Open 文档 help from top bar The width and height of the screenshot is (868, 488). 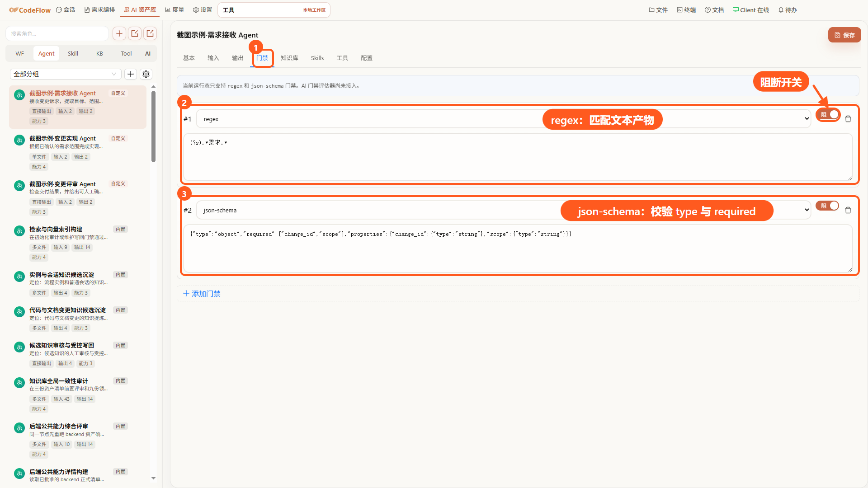[x=714, y=10]
